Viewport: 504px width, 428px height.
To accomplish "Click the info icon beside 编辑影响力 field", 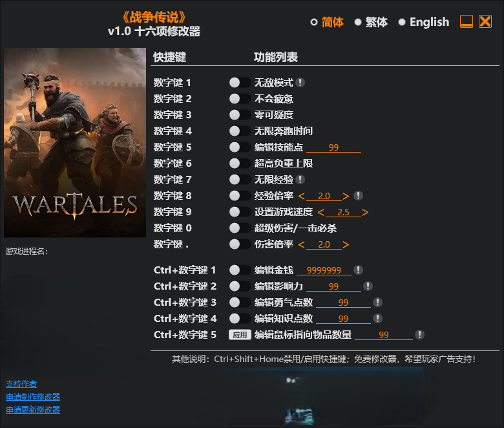I will click(x=368, y=286).
